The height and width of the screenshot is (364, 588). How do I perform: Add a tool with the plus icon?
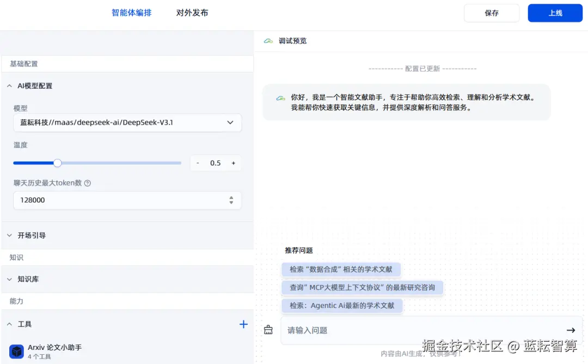tap(243, 324)
